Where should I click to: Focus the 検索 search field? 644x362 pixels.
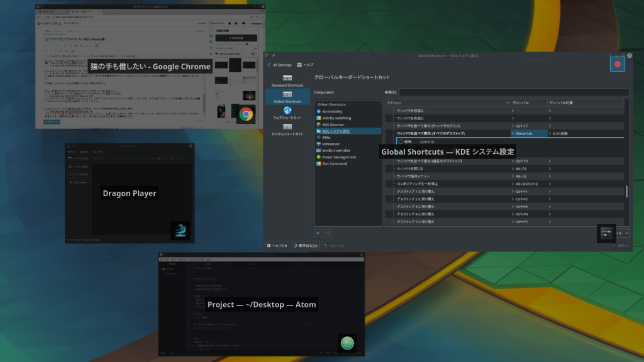coord(514,92)
